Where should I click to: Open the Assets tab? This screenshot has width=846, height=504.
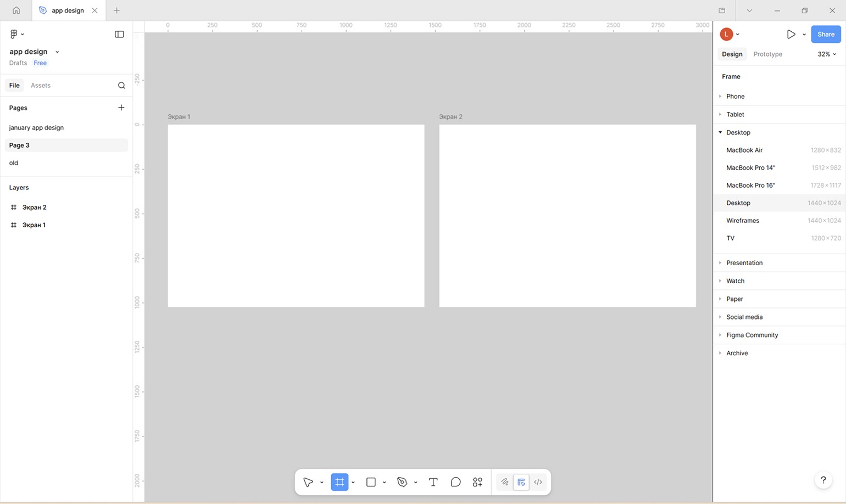(41, 85)
